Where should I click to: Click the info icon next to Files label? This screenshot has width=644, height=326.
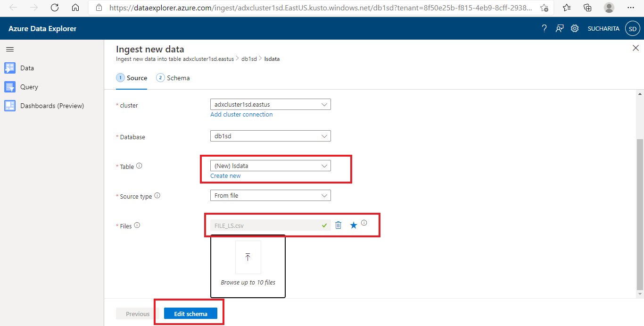[x=137, y=225]
